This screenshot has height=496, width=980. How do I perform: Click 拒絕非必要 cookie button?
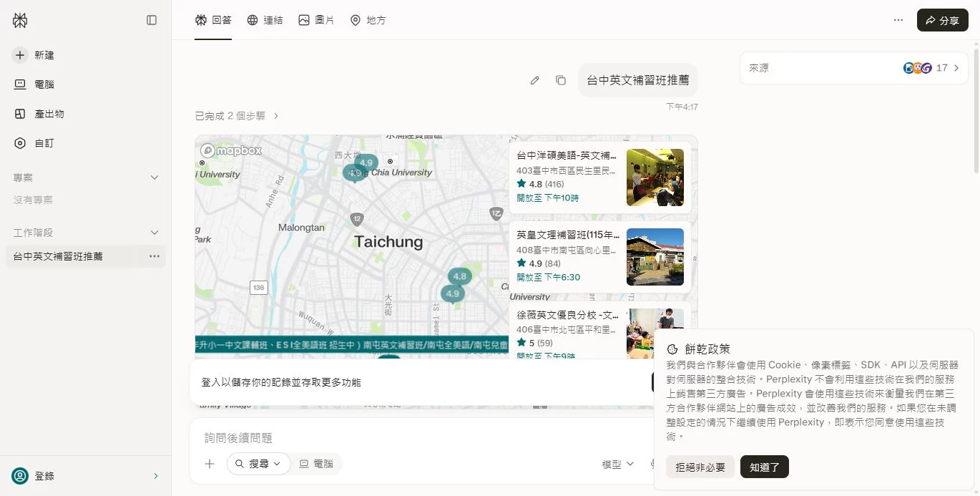tap(700, 467)
